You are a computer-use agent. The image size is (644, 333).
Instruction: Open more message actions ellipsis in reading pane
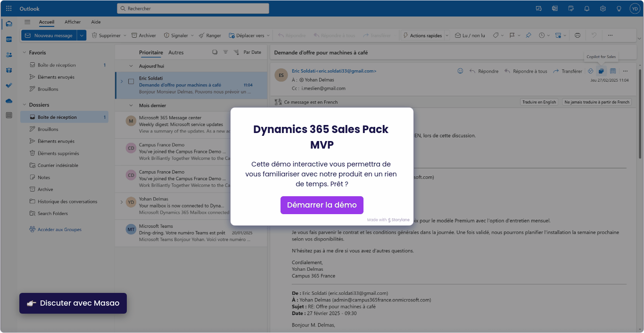[625, 71]
